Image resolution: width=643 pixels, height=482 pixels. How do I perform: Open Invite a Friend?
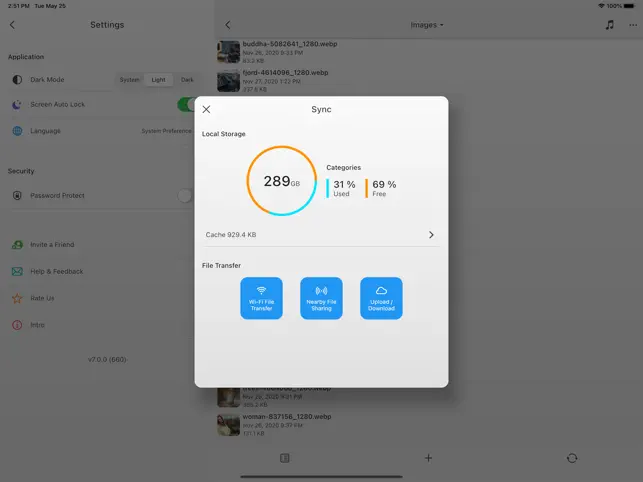point(52,244)
